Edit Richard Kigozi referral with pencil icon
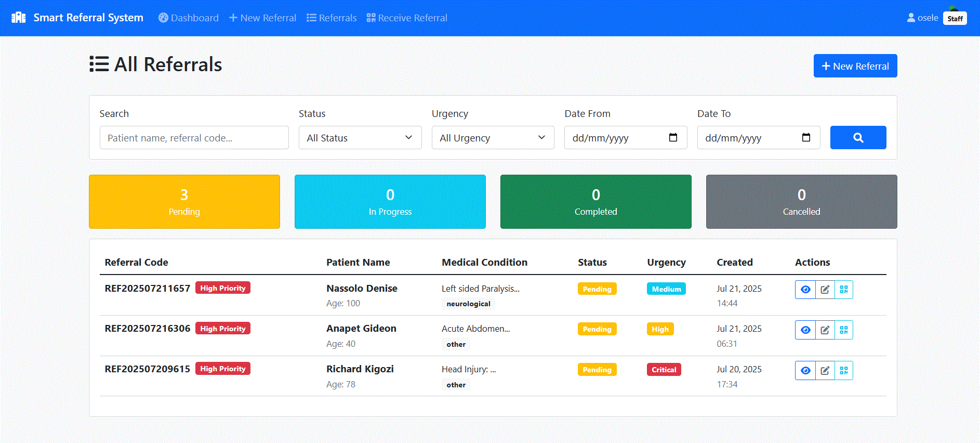Viewport: 980px width, 443px height. pos(825,371)
